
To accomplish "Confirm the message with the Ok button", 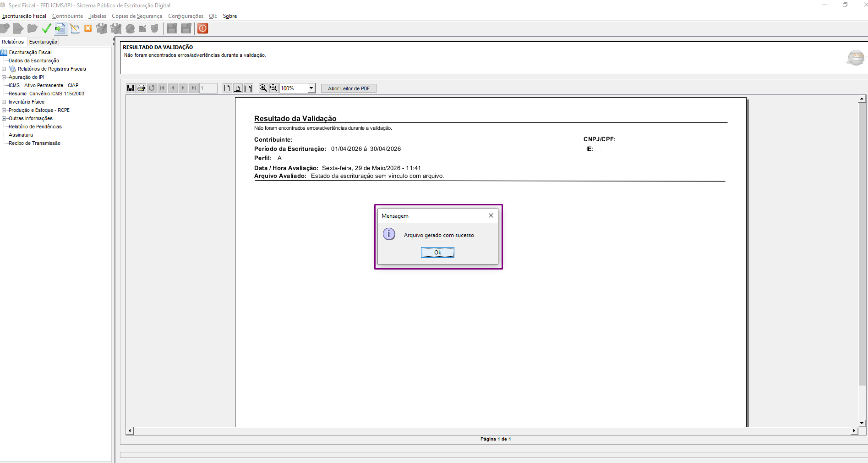I will 437,253.
